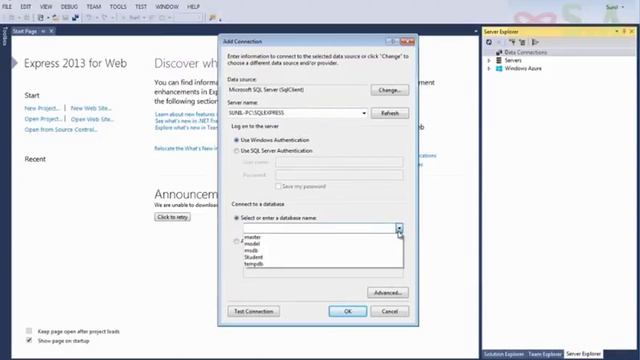Open the FILE menu
Viewport: 640px width, 360px height.
point(7,7)
